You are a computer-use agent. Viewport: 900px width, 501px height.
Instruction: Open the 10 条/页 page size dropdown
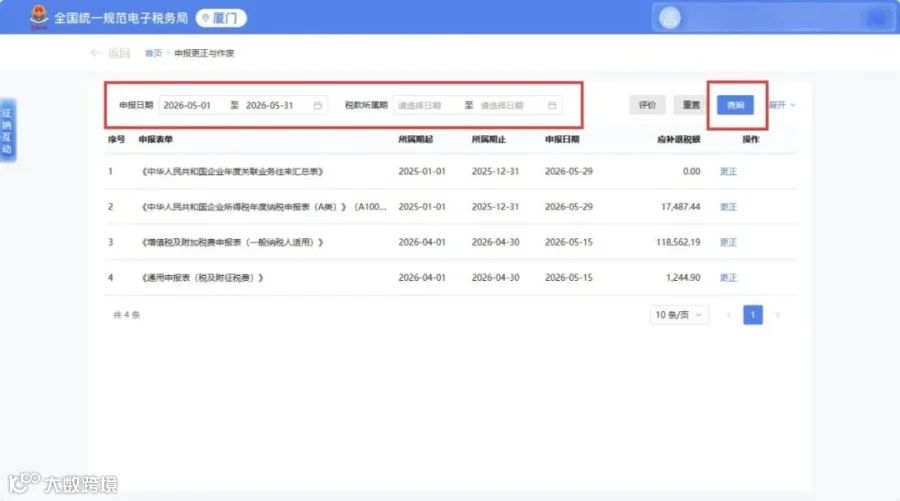(679, 315)
